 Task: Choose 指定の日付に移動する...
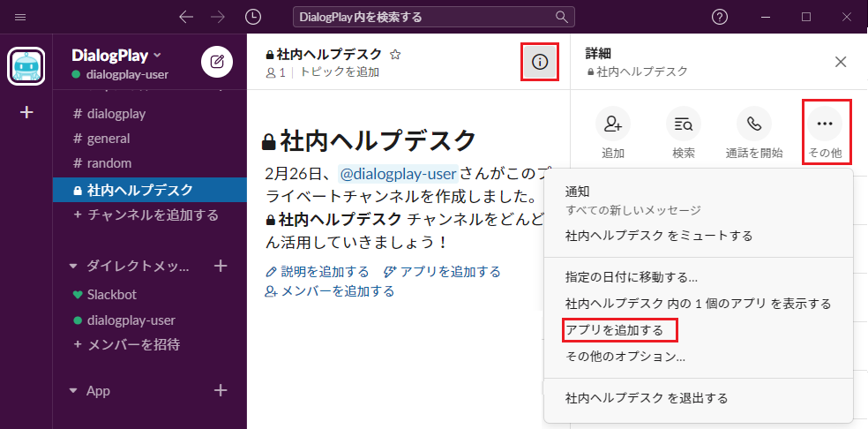[698, 277]
